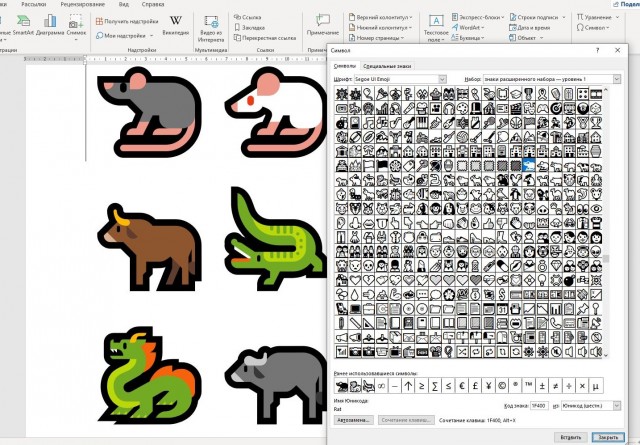This screenshot has width=640, height=445.
Task: Pick the multiplication sign recent symbol
Action: pyautogui.click(x=583, y=385)
